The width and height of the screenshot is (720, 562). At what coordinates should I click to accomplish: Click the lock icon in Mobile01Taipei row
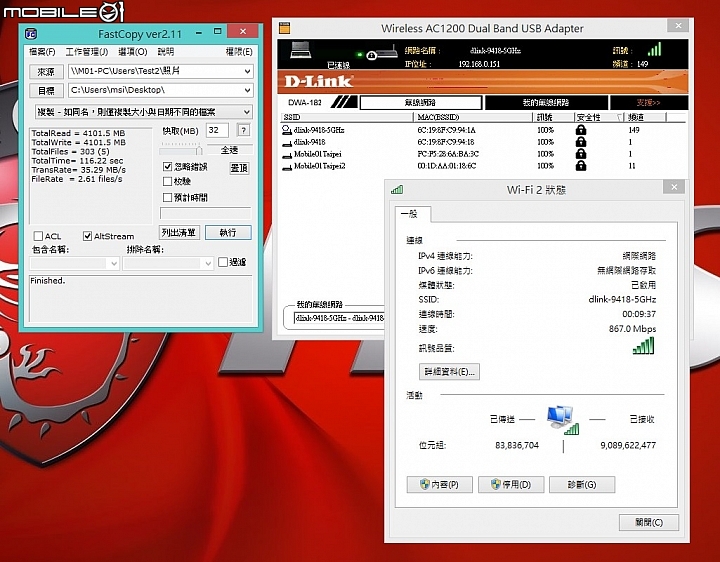tap(581, 153)
